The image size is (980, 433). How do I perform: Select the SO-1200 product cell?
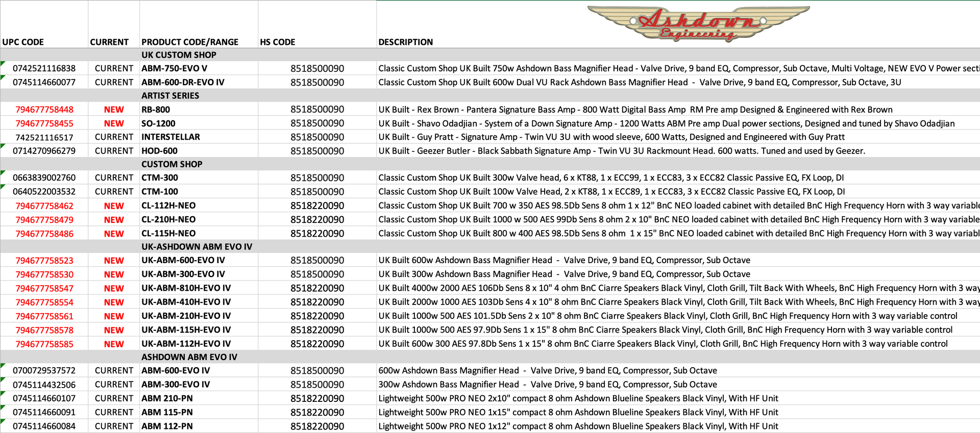tap(158, 123)
